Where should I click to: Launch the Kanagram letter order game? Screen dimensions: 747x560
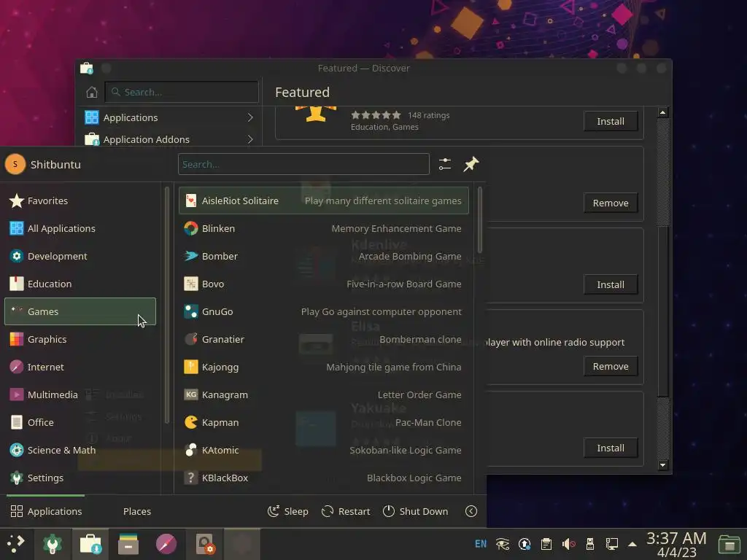[323, 394]
